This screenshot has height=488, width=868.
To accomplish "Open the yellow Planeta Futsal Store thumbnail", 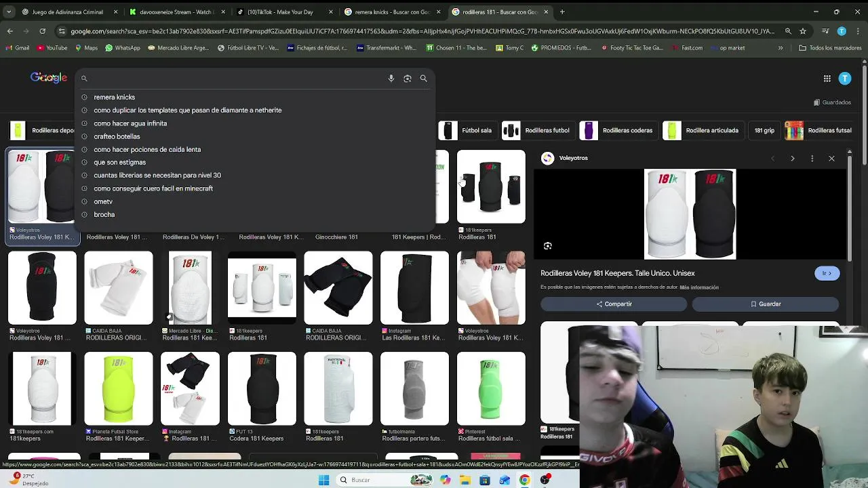I will coord(119,388).
